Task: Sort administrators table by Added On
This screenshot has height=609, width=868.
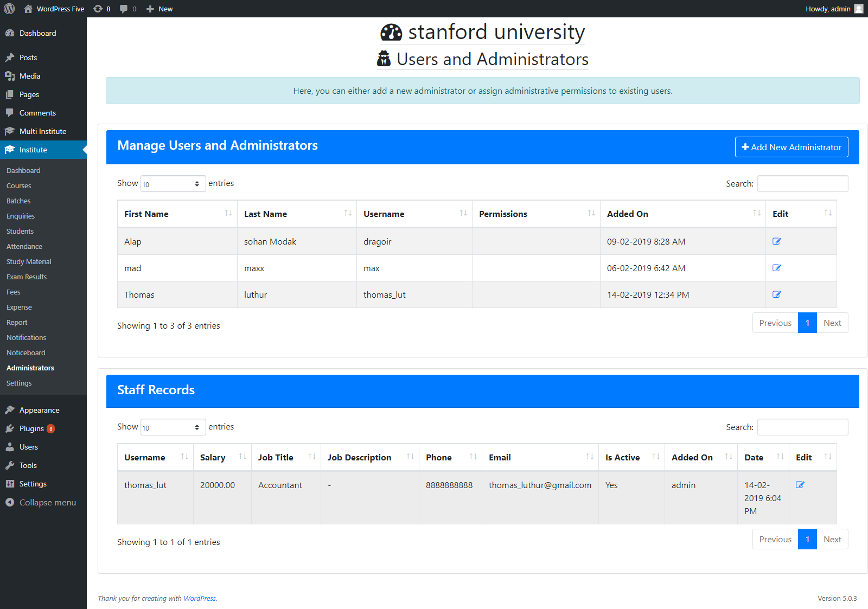Action: 683,214
